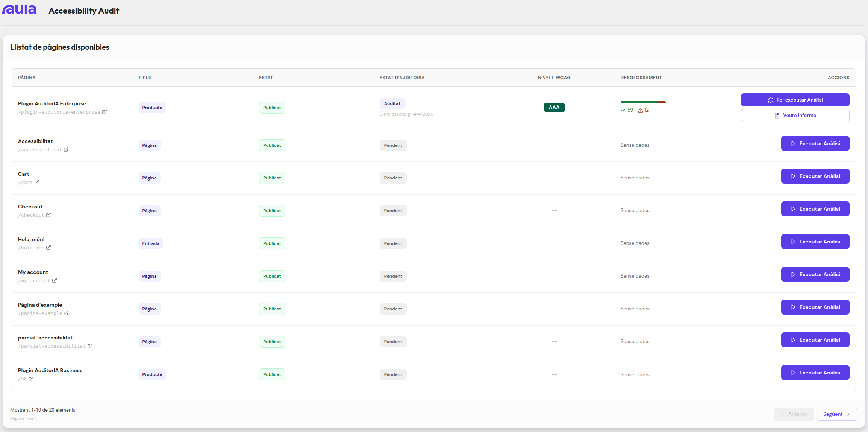The width and height of the screenshot is (868, 432).
Task: Open external link icon for /plugin-auditoria-enterprise
Action: 105,112
